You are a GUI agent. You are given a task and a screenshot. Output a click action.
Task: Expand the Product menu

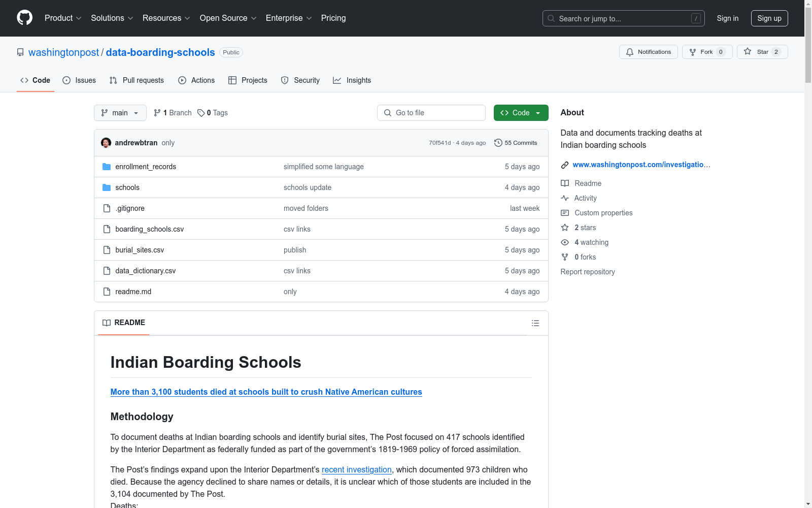point(63,18)
